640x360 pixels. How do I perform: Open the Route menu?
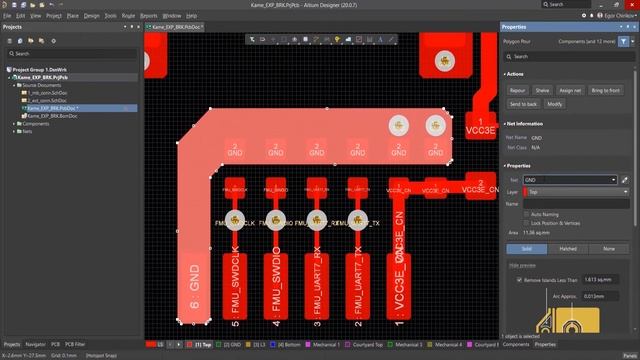coord(128,16)
